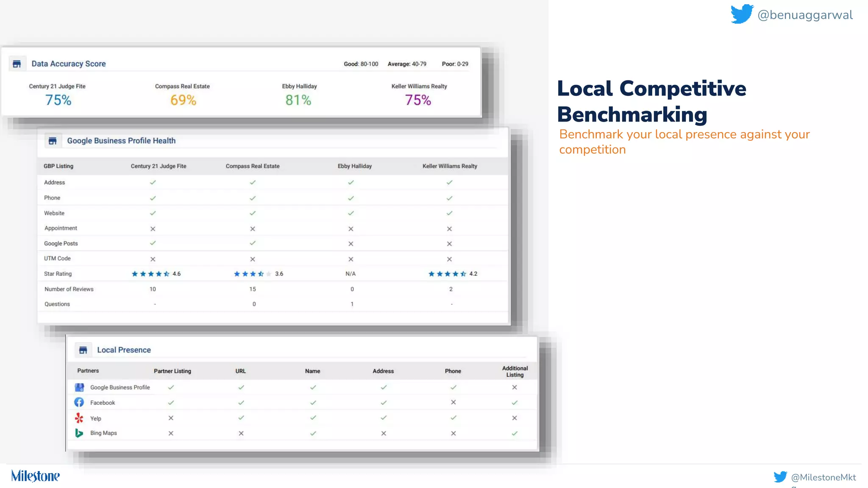Select the Bing Maps partner row label
Screen dimensions: 868x488
pos(103,433)
